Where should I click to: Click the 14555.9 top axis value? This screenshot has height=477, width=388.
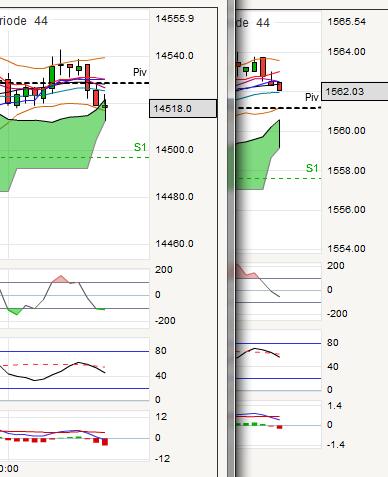pos(175,19)
